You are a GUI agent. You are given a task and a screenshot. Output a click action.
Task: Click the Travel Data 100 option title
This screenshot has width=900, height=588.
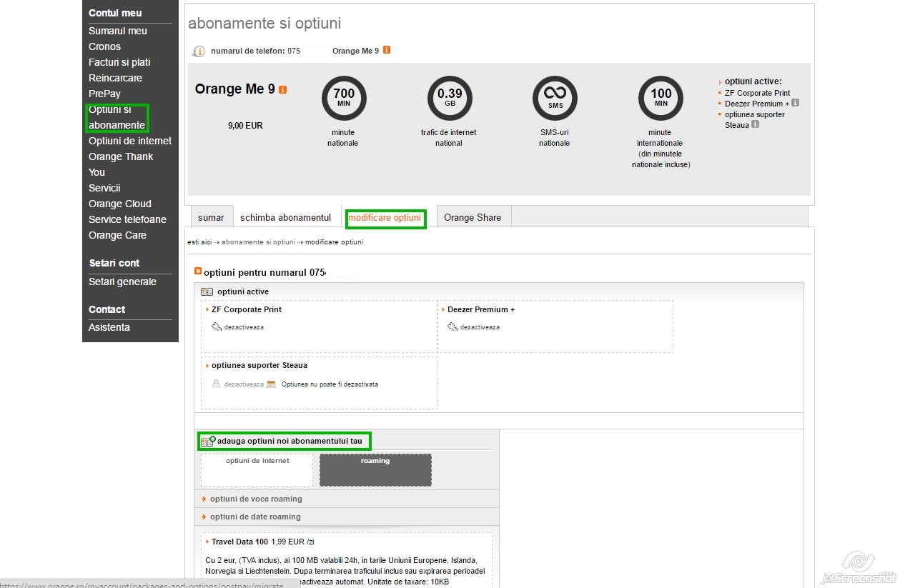[239, 542]
